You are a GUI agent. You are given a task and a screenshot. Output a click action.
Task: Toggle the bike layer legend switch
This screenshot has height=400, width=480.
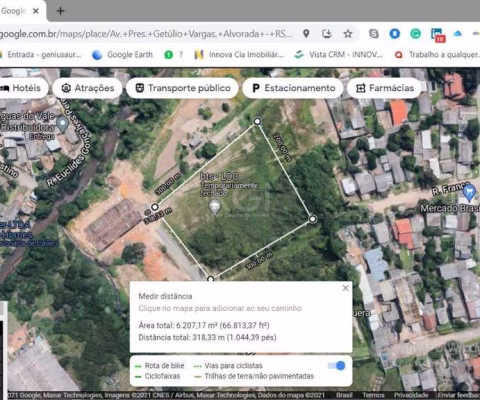[x=336, y=366]
